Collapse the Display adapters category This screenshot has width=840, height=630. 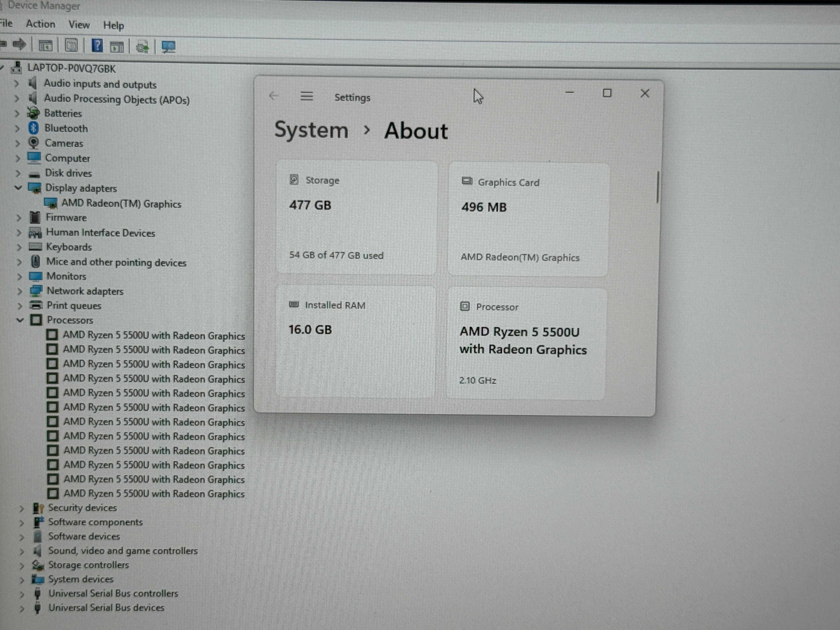(18, 187)
